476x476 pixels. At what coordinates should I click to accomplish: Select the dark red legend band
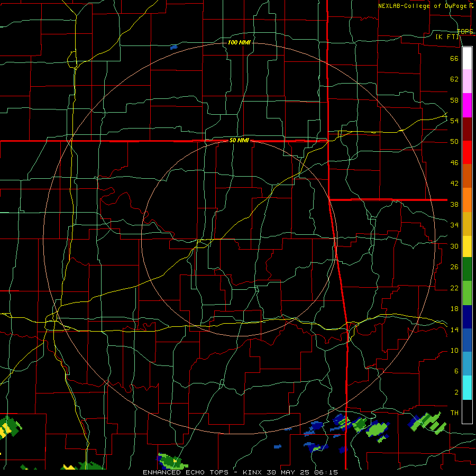point(467,129)
